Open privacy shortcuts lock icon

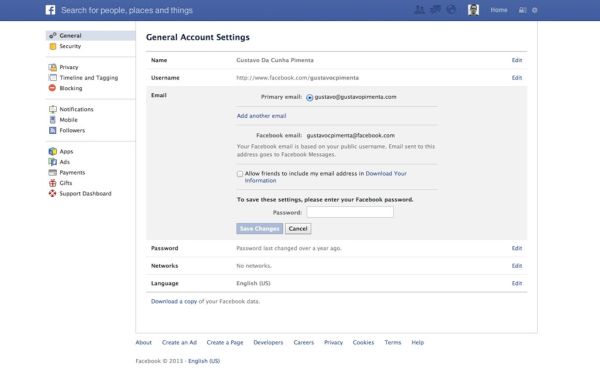(x=522, y=10)
